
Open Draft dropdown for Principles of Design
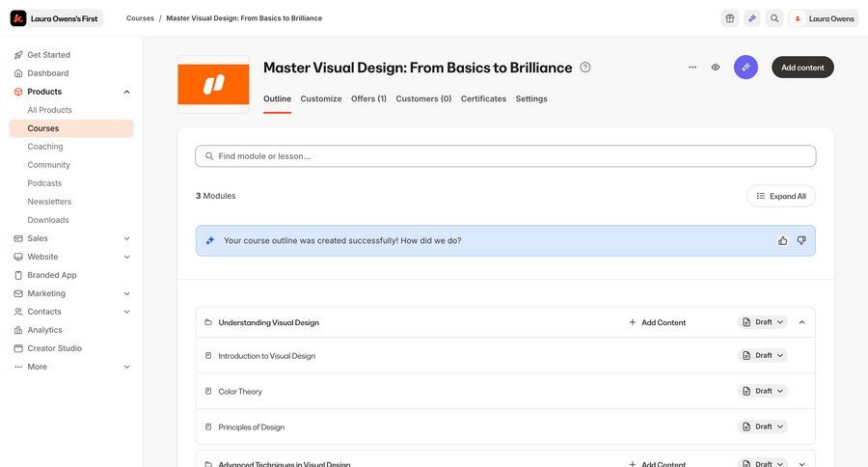(x=762, y=426)
